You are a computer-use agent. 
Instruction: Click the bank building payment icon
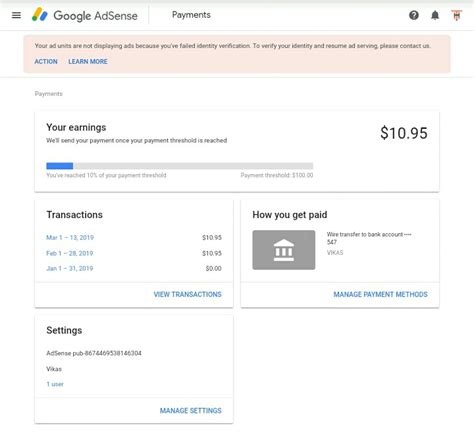point(284,250)
